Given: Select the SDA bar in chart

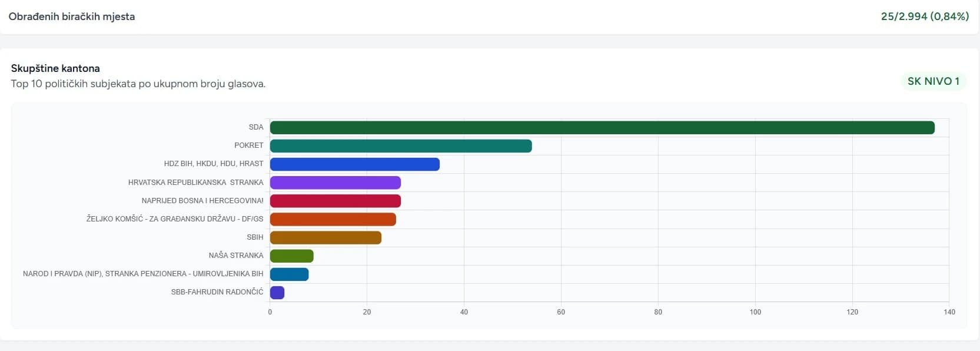Looking at the screenshot, I should point(602,128).
